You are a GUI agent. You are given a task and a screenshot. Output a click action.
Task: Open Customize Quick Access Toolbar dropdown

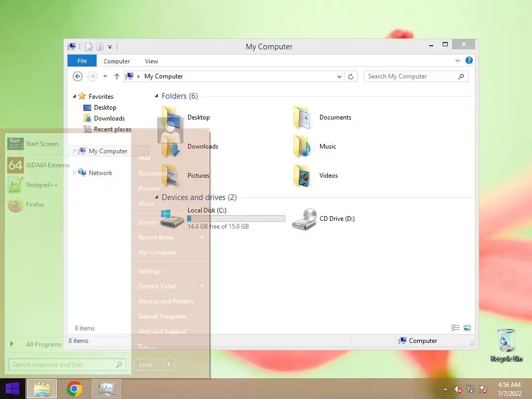pos(110,47)
